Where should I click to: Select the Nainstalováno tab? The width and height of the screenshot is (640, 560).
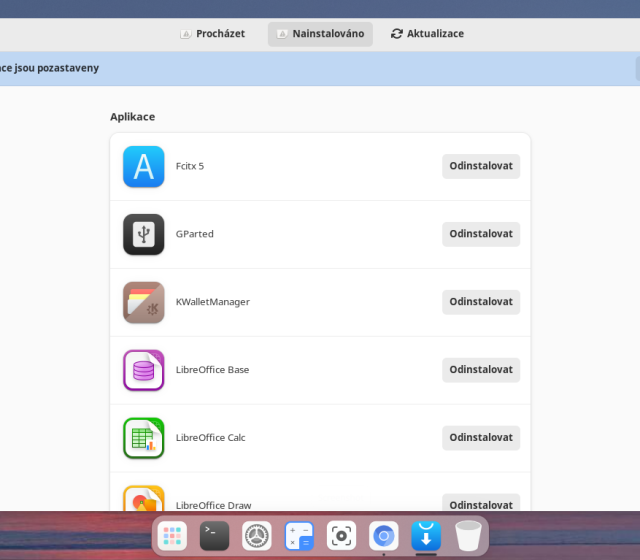320,34
